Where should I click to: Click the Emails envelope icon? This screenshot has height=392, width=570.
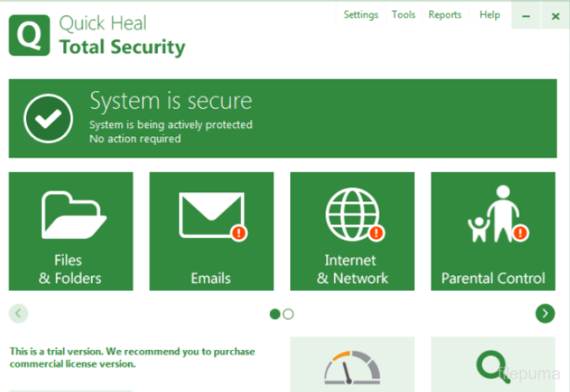[x=211, y=215]
